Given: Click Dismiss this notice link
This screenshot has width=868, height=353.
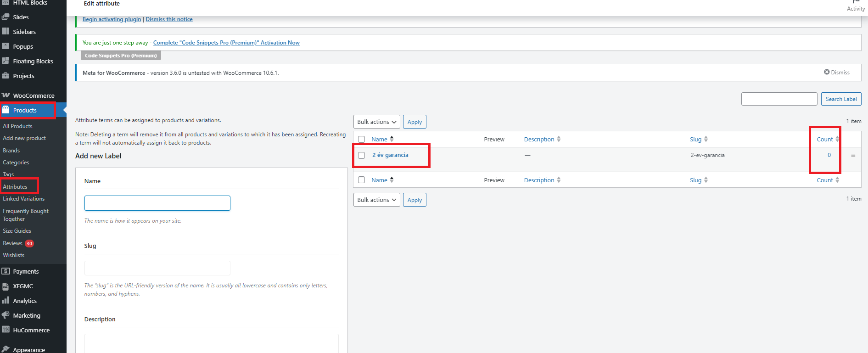Looking at the screenshot, I should tap(169, 19).
